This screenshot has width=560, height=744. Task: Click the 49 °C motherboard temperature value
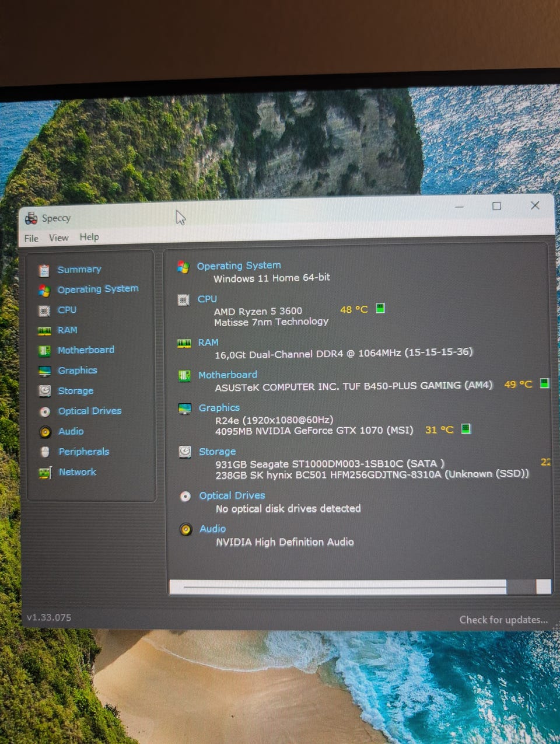518,385
